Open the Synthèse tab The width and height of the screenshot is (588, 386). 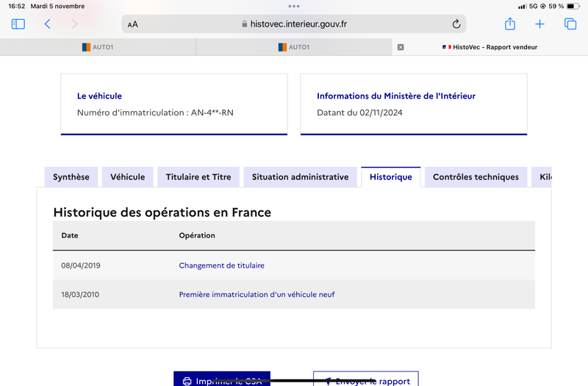coord(71,177)
